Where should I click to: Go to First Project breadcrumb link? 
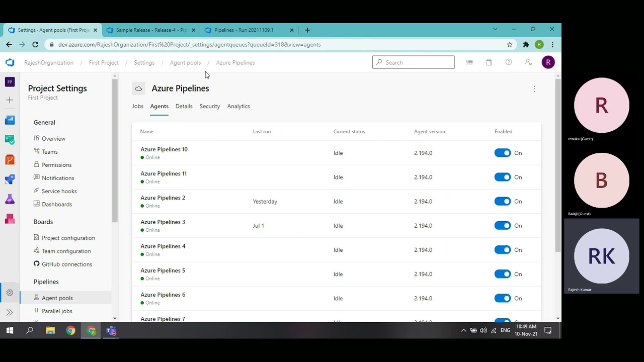tap(104, 63)
